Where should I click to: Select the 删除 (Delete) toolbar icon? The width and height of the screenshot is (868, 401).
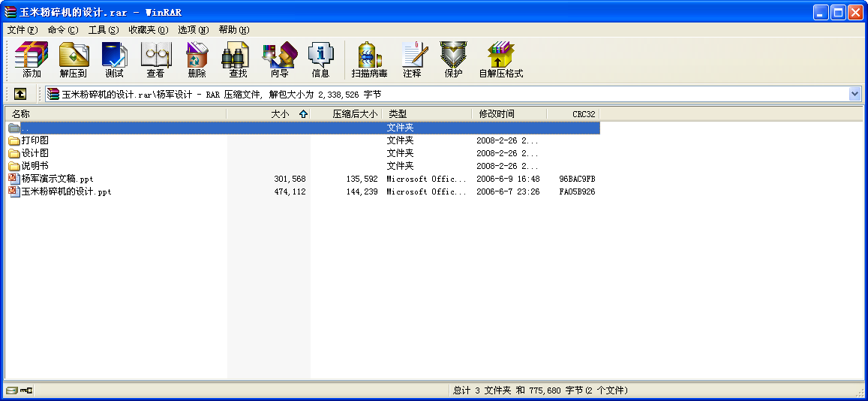pyautogui.click(x=197, y=60)
